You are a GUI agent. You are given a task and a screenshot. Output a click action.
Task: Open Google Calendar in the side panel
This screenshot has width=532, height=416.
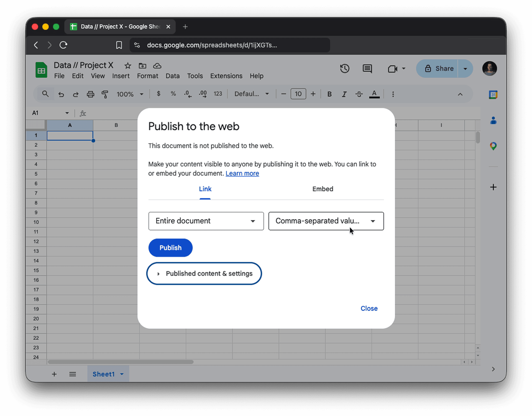[493, 94]
